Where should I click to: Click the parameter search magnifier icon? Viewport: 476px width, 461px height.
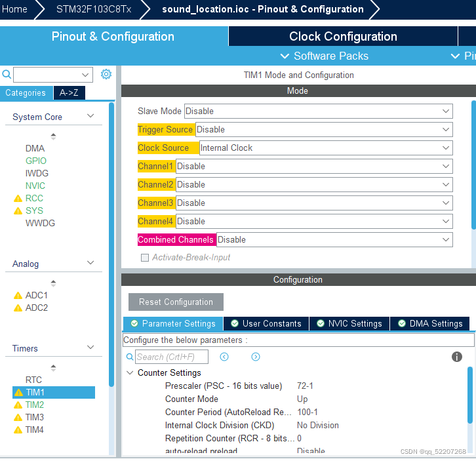[x=130, y=357]
